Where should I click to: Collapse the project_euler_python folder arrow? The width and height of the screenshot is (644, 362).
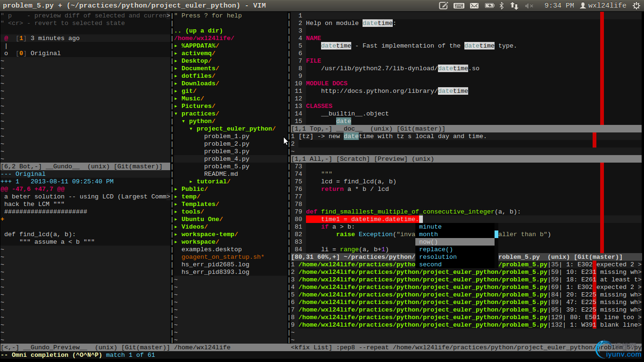coord(191,129)
